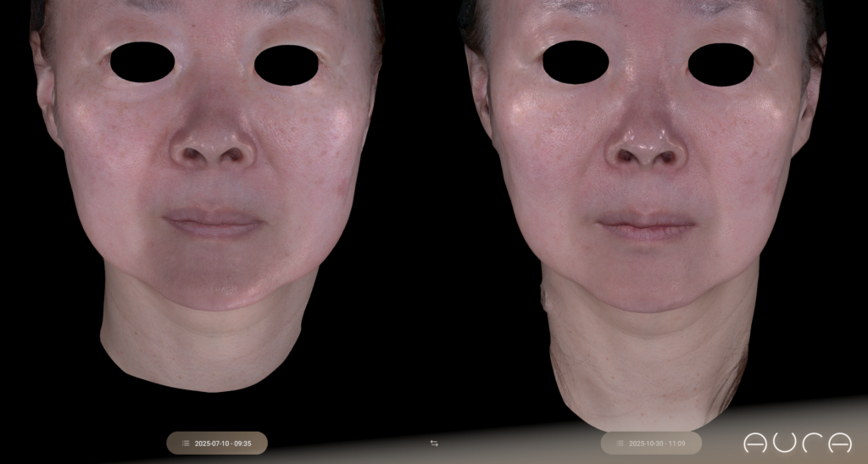Click list icon beside 2025-10-30 date
868x464 pixels.
(620, 443)
